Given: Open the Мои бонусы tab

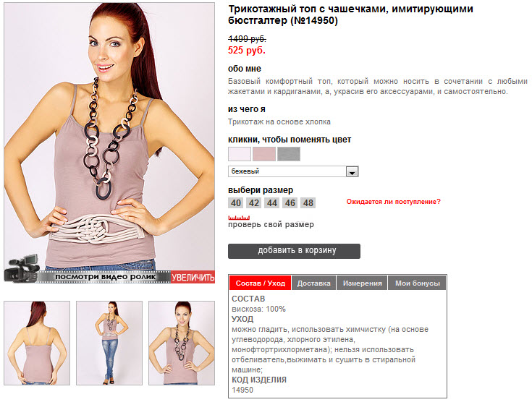Looking at the screenshot, I should point(417,283).
